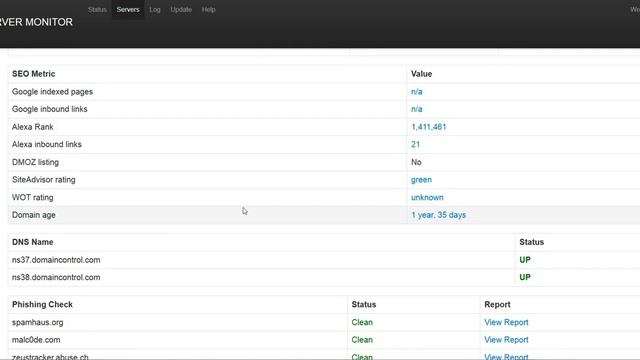View Report for zeustracker.abuse.ch
Viewport: 640px width, 360px height.
(506, 357)
